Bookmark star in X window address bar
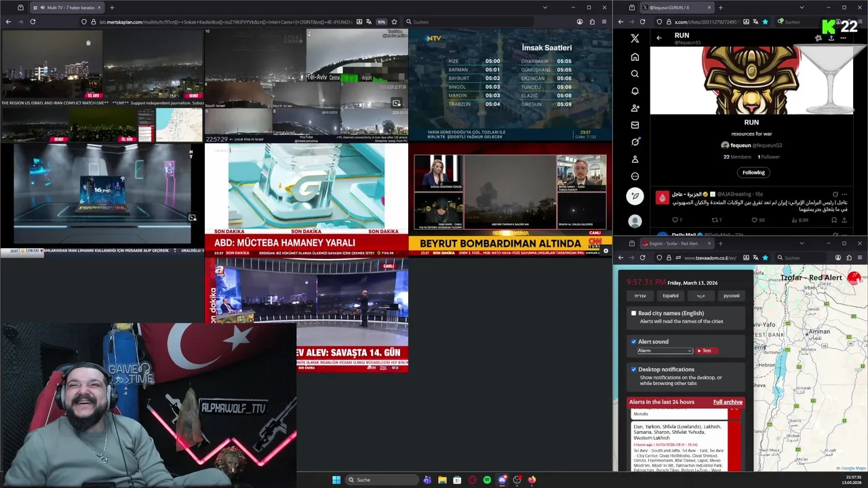 765,22
